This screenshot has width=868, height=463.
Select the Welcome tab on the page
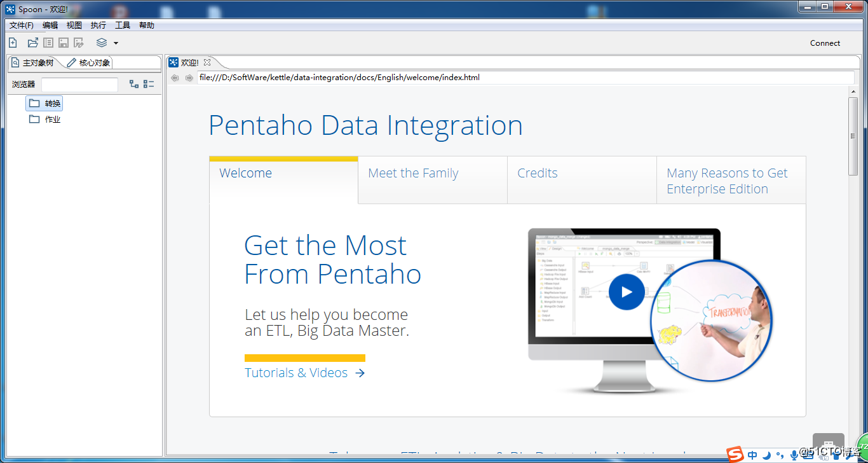(x=283, y=180)
